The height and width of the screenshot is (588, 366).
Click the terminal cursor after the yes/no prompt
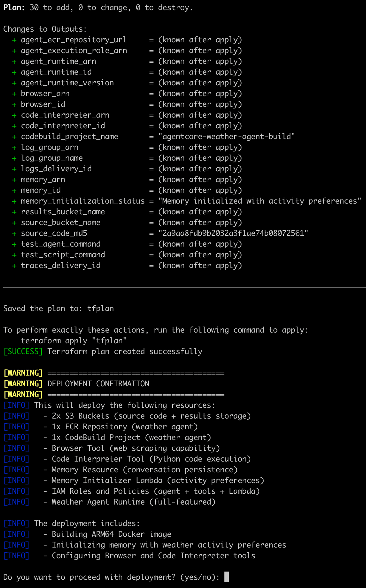point(226,577)
